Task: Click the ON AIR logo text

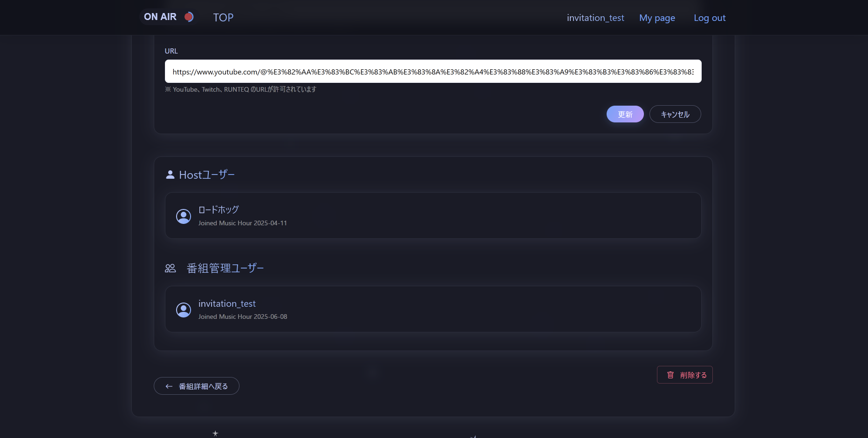Action: 160,16
